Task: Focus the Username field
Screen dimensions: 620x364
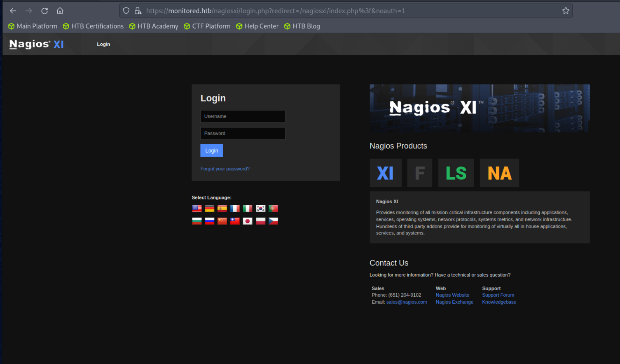Action: 243,116
